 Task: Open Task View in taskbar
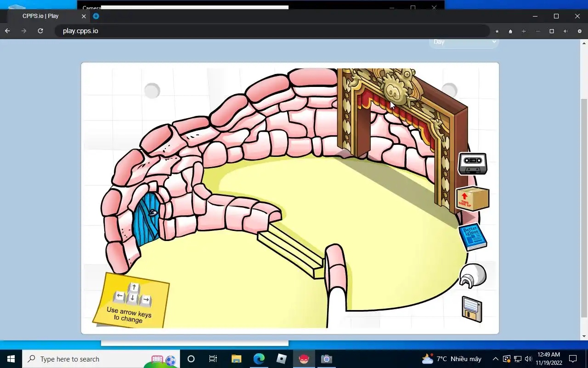point(213,359)
